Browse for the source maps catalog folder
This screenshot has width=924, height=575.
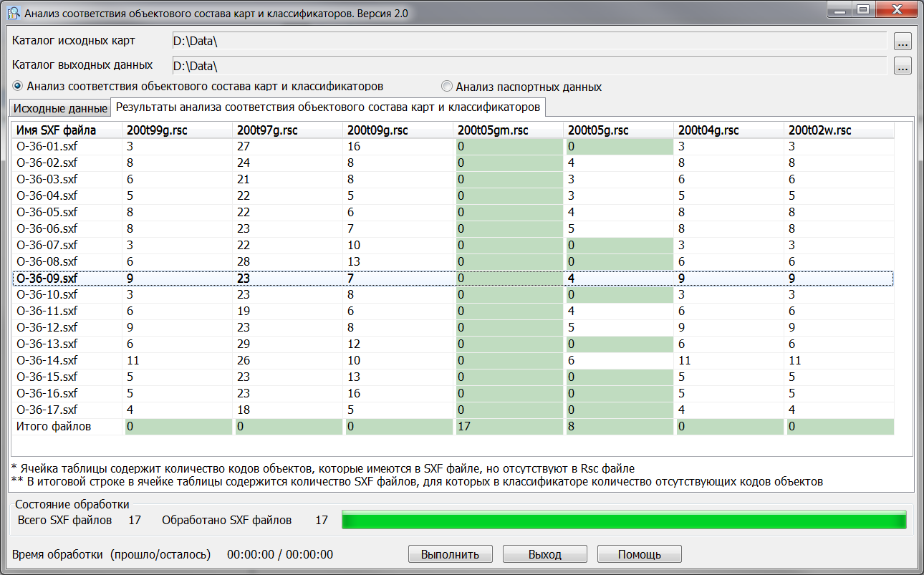click(902, 41)
